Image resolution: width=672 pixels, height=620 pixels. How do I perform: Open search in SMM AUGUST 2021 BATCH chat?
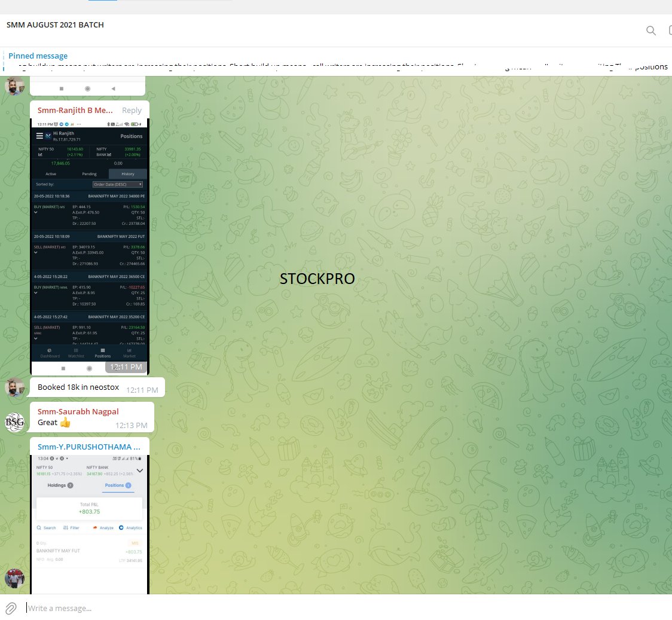click(x=650, y=30)
